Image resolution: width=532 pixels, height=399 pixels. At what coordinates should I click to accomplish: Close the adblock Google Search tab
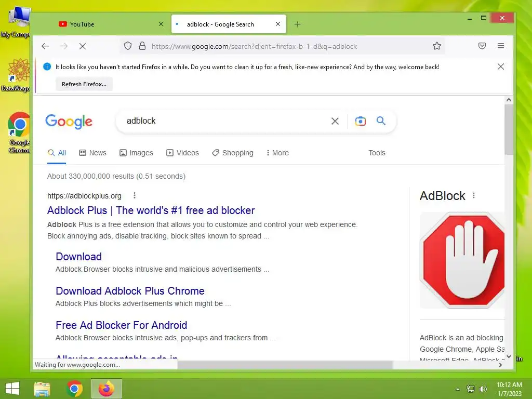278,24
